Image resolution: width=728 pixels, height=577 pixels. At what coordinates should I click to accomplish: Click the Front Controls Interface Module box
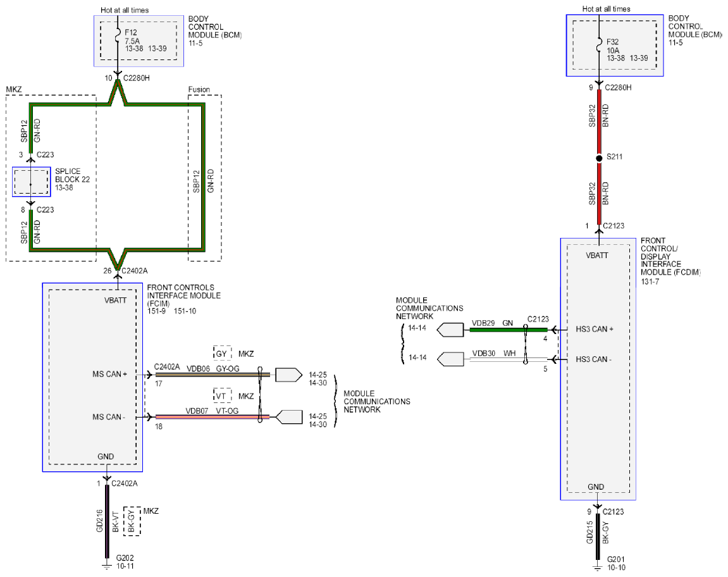92,377
